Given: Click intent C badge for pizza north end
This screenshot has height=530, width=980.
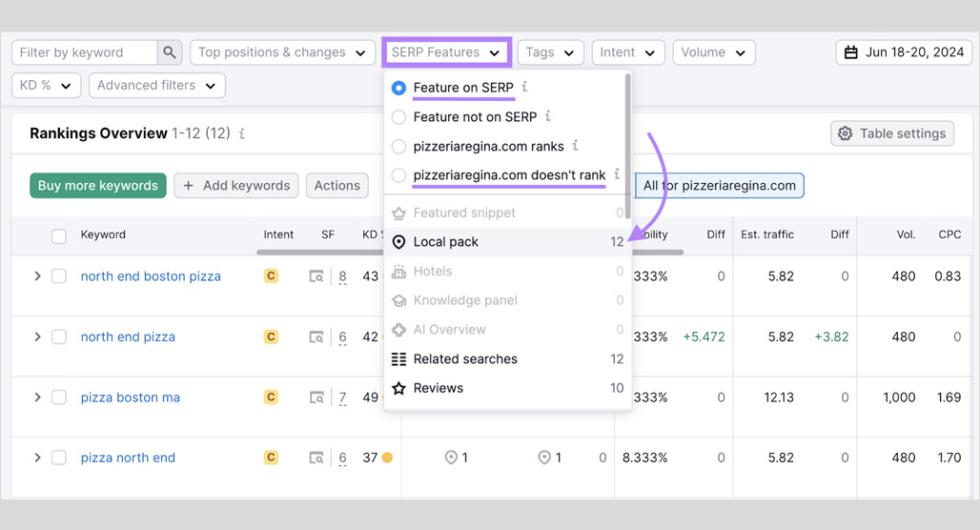Looking at the screenshot, I should [x=271, y=459].
